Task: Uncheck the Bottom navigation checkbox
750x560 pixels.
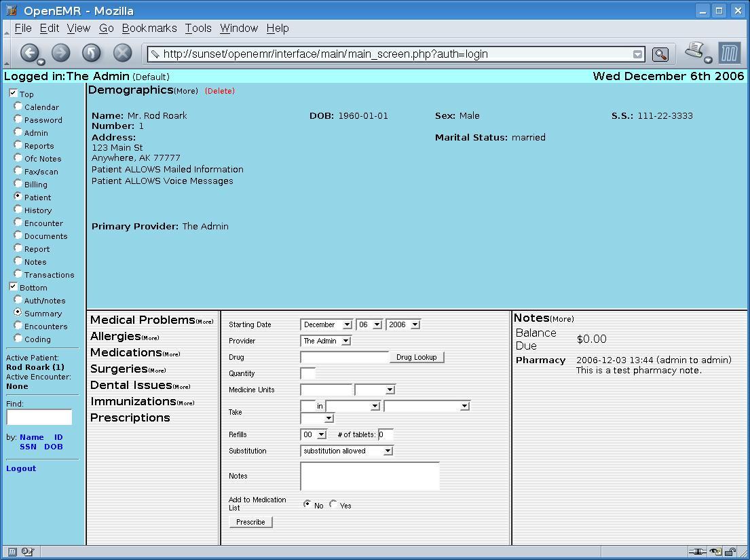Action: pyautogui.click(x=12, y=286)
